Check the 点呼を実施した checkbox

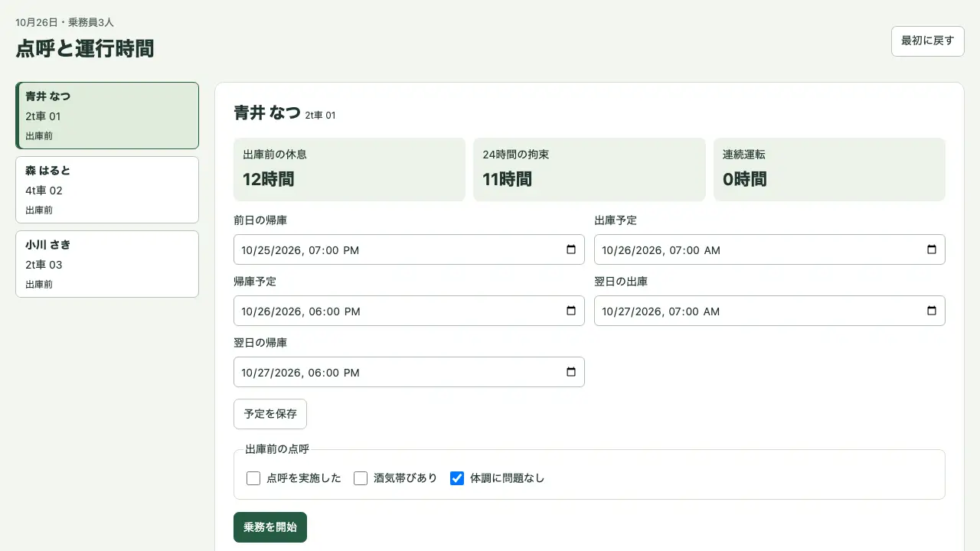pyautogui.click(x=253, y=478)
